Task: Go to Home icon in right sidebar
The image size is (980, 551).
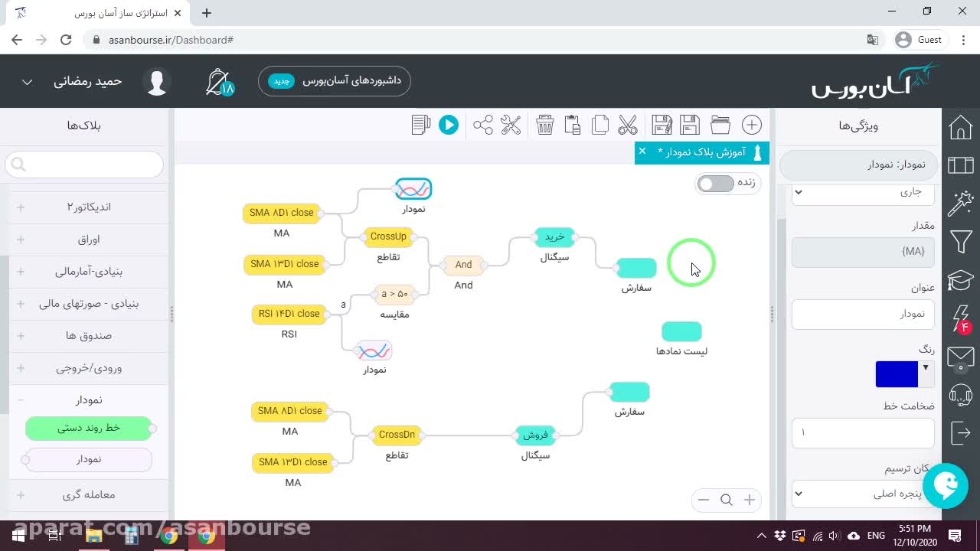Action: point(961,128)
